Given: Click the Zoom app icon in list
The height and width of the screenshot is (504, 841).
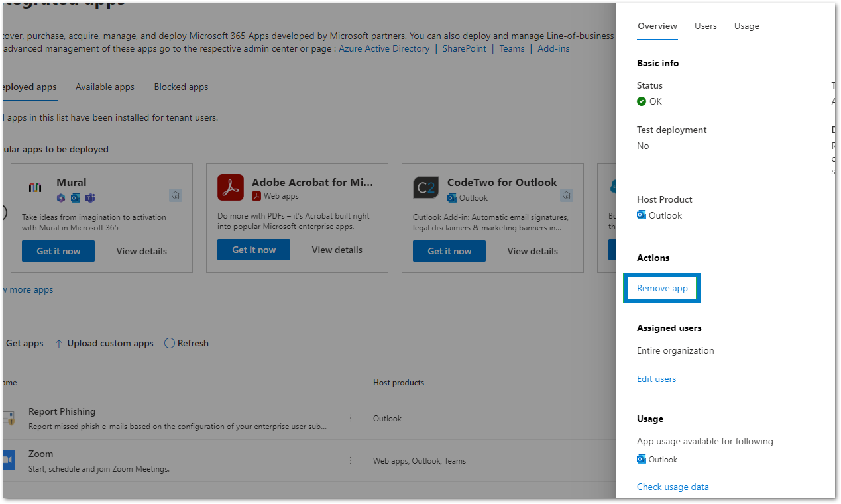Looking at the screenshot, I should 9,460.
